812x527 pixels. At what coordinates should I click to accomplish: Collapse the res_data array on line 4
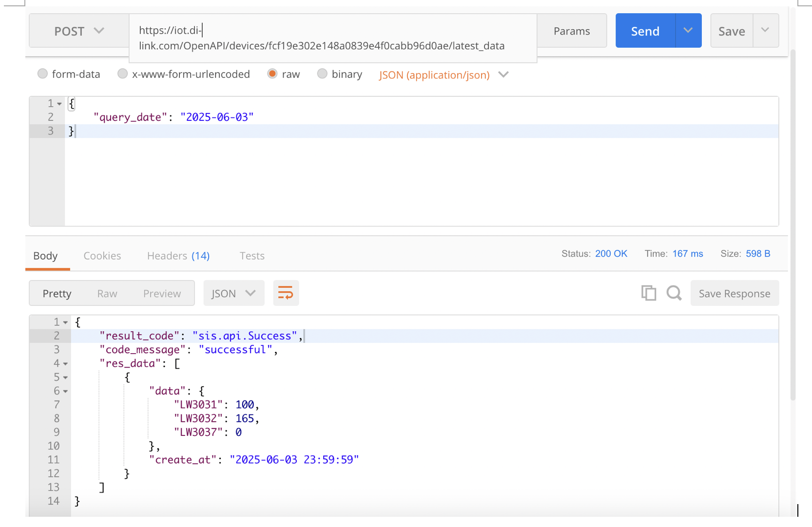point(65,364)
